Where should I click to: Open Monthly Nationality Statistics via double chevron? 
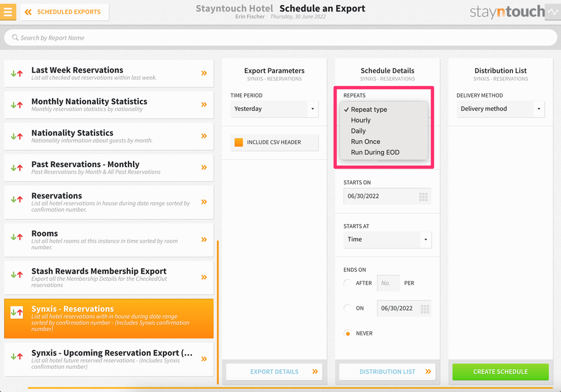coord(204,104)
